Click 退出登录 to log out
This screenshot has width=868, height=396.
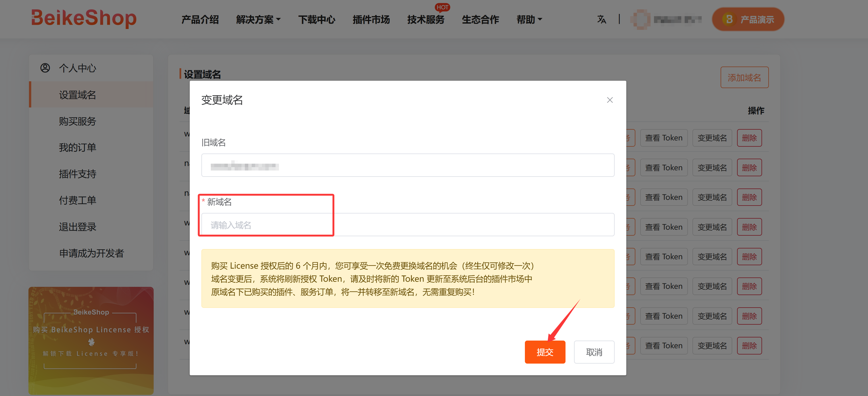[78, 227]
